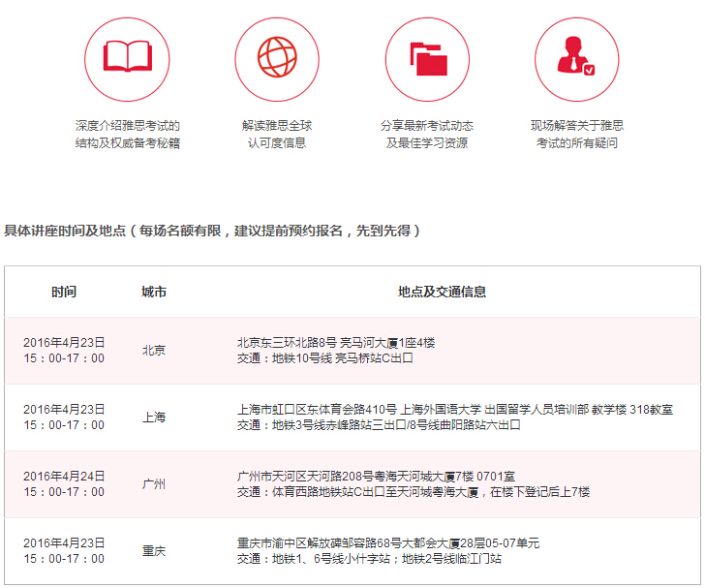Click the address 广州市天河区天河路208号
This screenshot has width=705, height=588.
coord(305,476)
